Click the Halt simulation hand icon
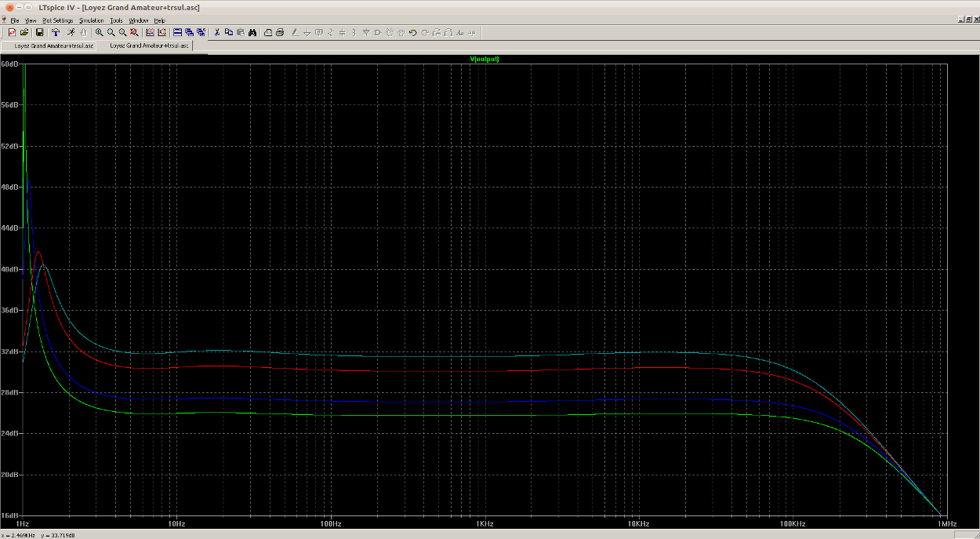980x539 pixels. tap(83, 32)
